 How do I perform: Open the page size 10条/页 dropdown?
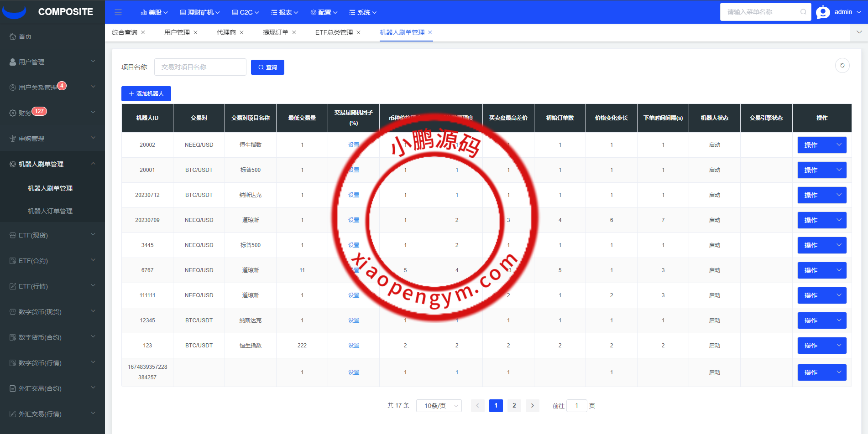coord(439,406)
